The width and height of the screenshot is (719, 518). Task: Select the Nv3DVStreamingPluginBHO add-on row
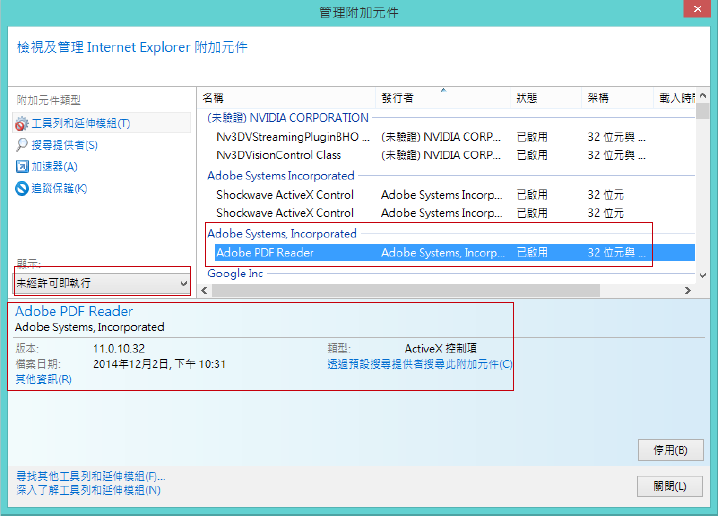click(454, 137)
